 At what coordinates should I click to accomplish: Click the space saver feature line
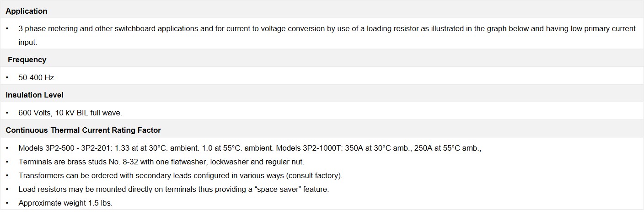174,189
